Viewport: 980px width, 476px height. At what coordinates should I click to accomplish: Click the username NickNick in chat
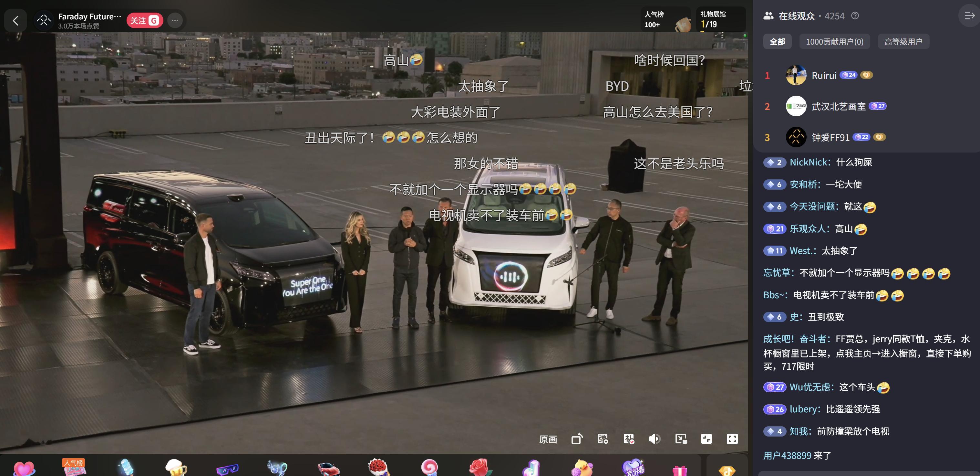(x=809, y=162)
